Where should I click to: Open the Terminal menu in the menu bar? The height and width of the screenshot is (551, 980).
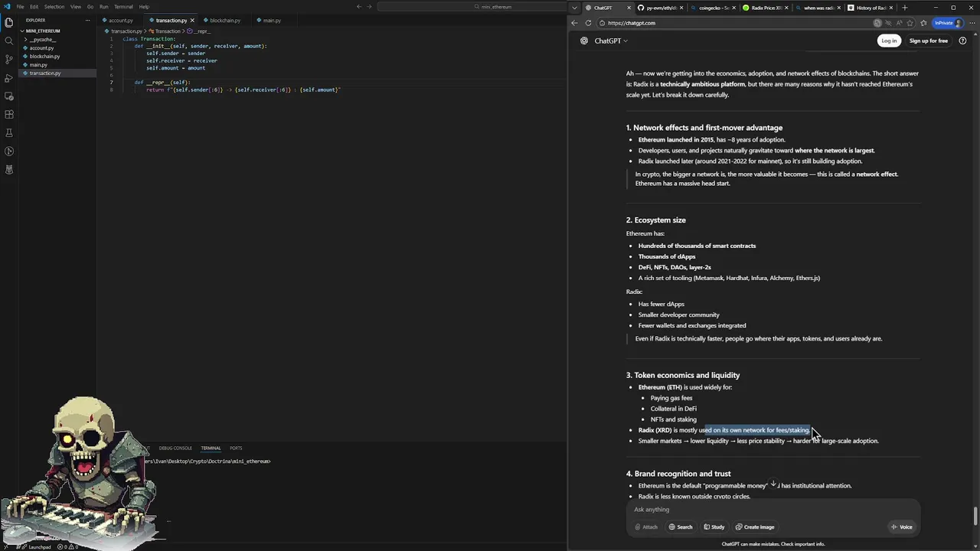(x=123, y=7)
